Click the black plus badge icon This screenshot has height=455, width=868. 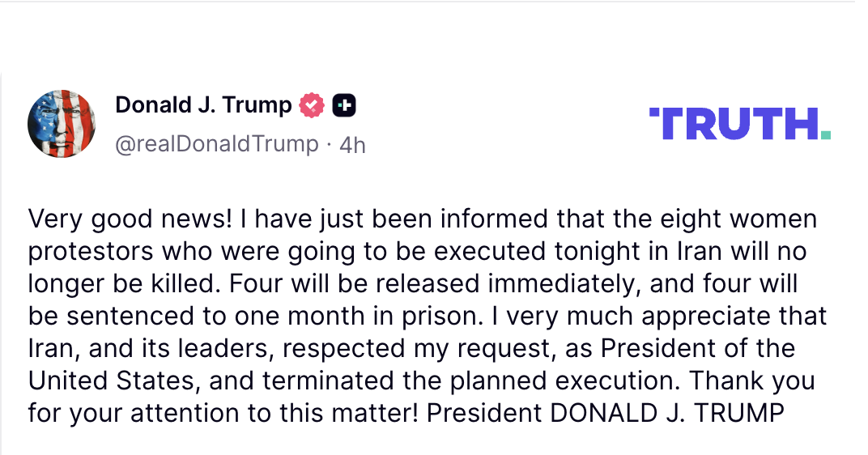click(344, 105)
